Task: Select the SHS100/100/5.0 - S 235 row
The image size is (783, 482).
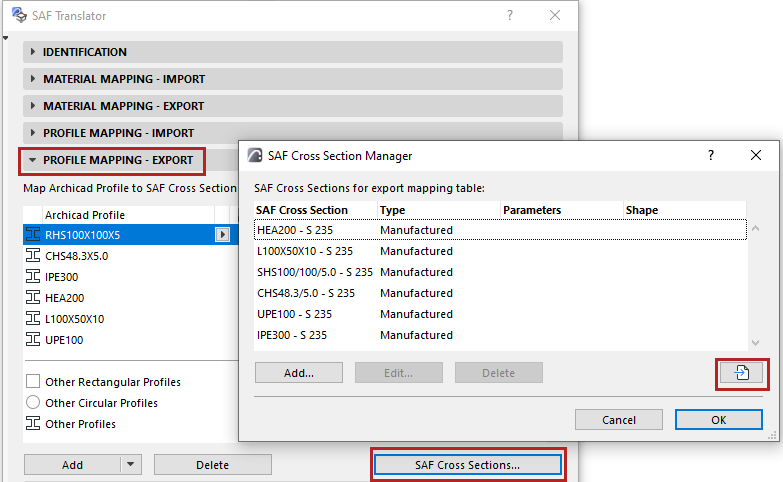Action: [315, 272]
